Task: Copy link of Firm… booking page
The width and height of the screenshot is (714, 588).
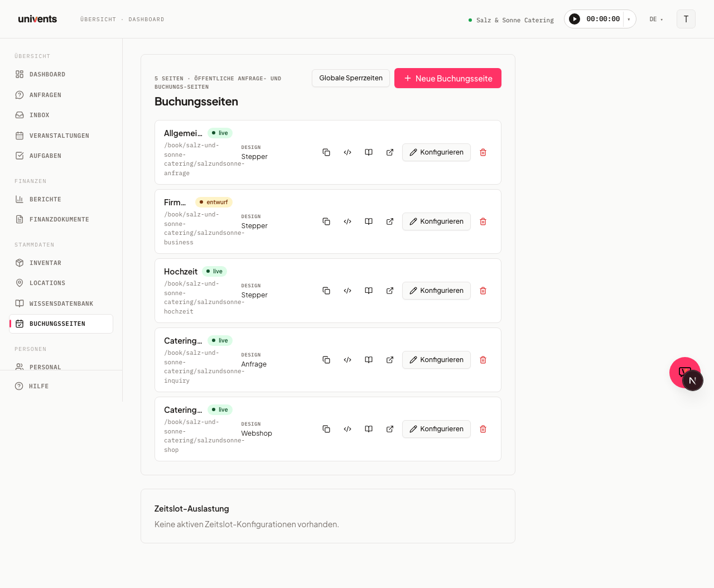Action: (326, 221)
